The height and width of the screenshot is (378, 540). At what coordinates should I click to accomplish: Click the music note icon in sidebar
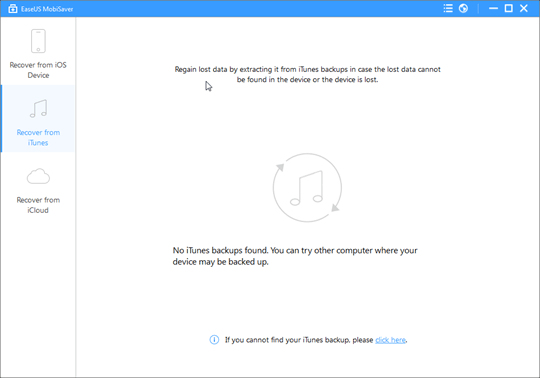click(x=38, y=109)
